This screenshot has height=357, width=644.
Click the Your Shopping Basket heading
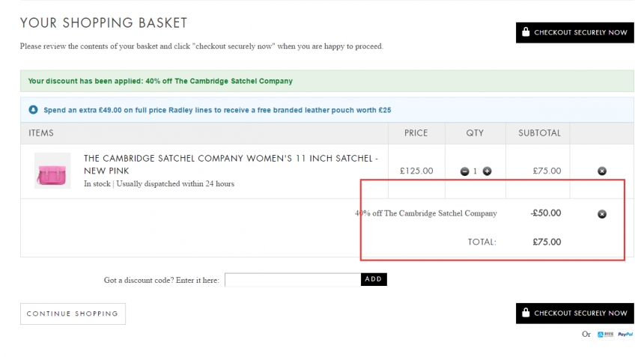pos(103,23)
